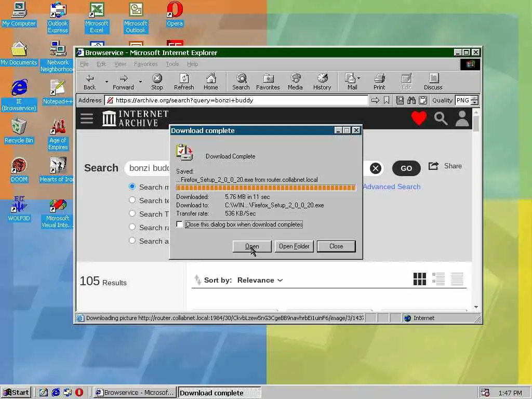Screen dimensions: 532x399
Task: Reload the page with the Refresh icon
Action: point(184,82)
